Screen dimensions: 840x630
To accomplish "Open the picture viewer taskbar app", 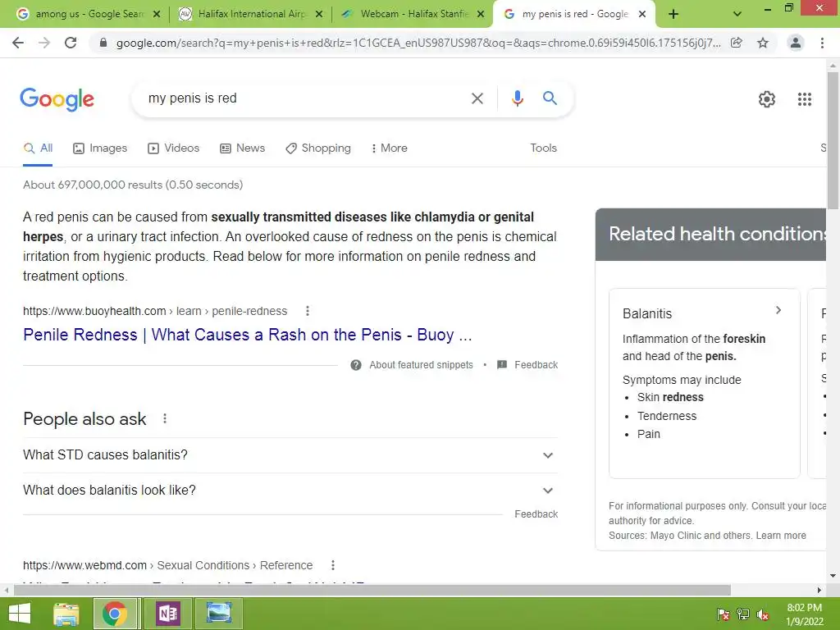I will 219,614.
